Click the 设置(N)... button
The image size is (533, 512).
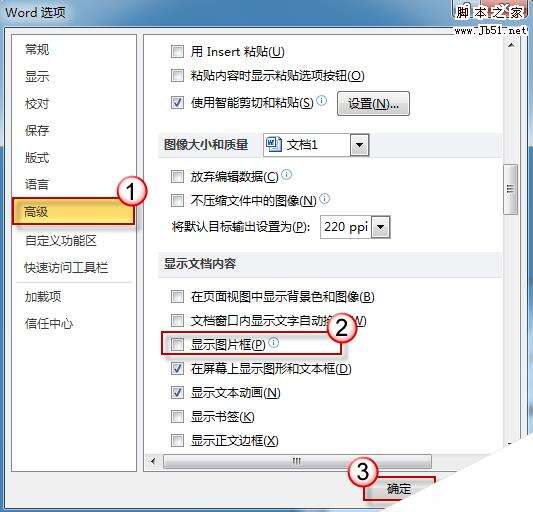coord(373,103)
